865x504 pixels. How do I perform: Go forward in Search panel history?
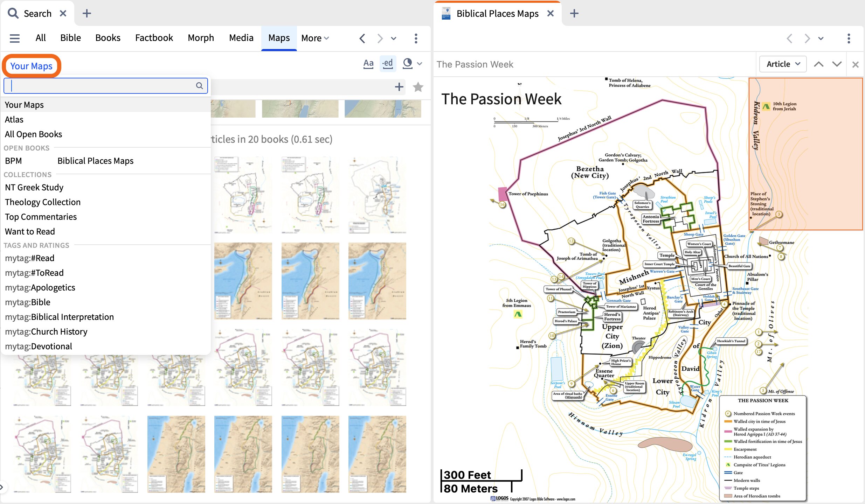coord(380,38)
